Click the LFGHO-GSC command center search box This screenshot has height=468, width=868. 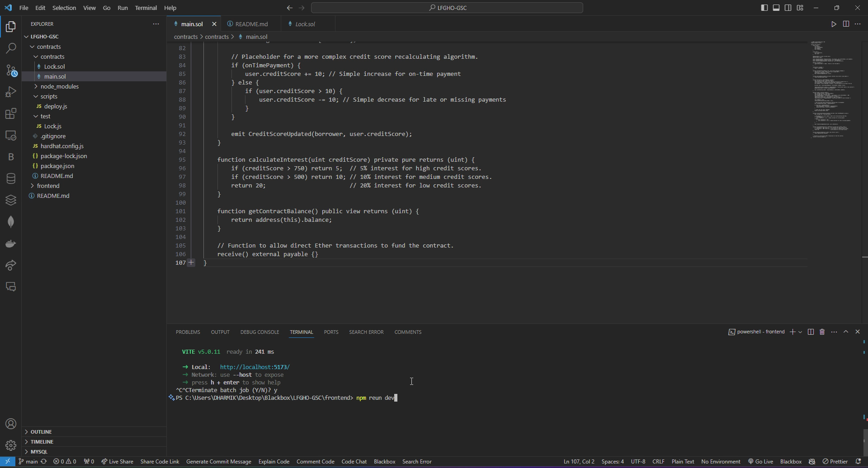tap(447, 8)
